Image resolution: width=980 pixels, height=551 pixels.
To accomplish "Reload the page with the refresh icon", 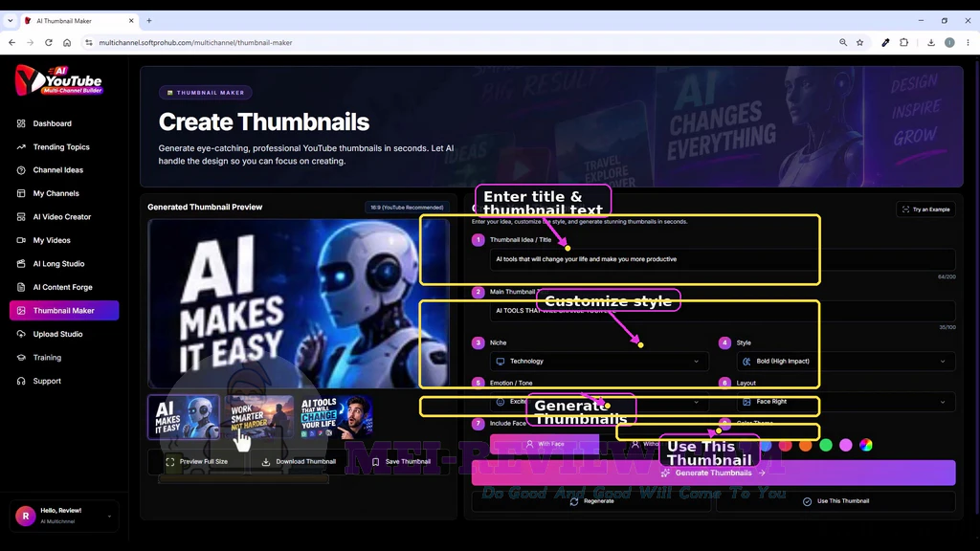I will pyautogui.click(x=48, y=42).
